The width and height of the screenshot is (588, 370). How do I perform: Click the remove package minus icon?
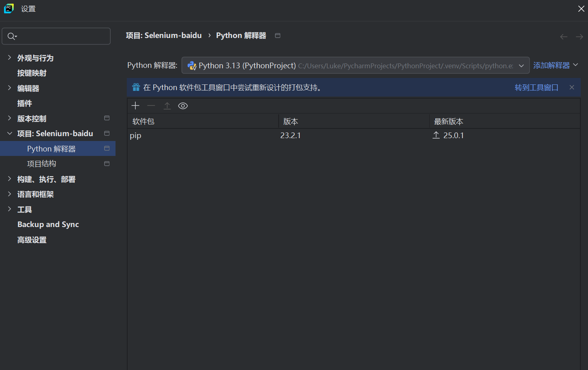tap(151, 105)
